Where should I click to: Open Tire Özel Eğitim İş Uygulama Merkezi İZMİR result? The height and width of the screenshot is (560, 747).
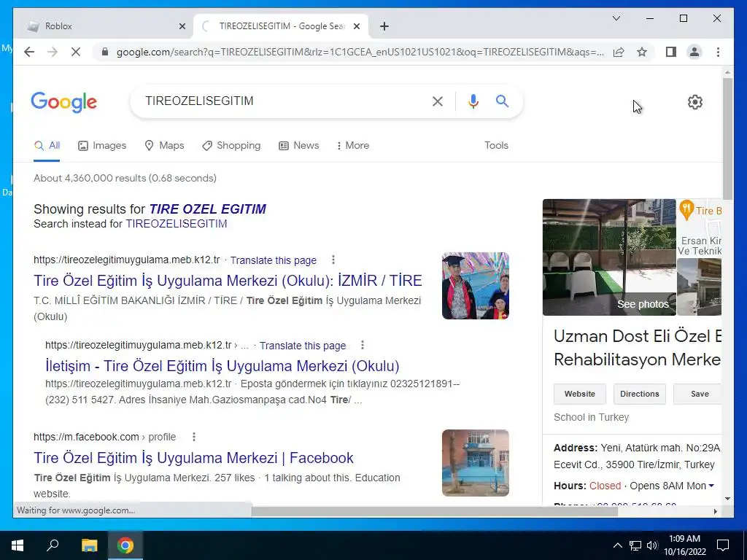228,281
